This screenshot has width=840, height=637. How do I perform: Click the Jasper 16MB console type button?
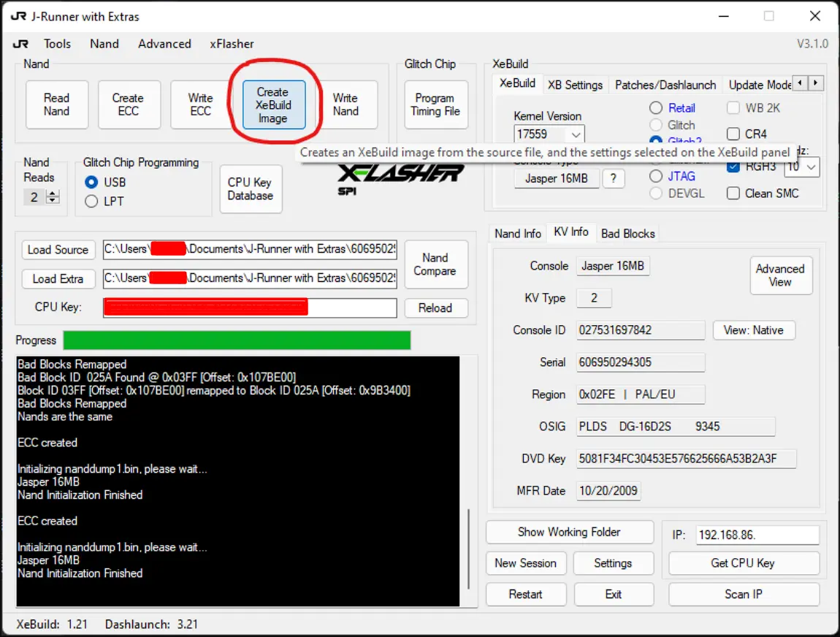(x=557, y=178)
